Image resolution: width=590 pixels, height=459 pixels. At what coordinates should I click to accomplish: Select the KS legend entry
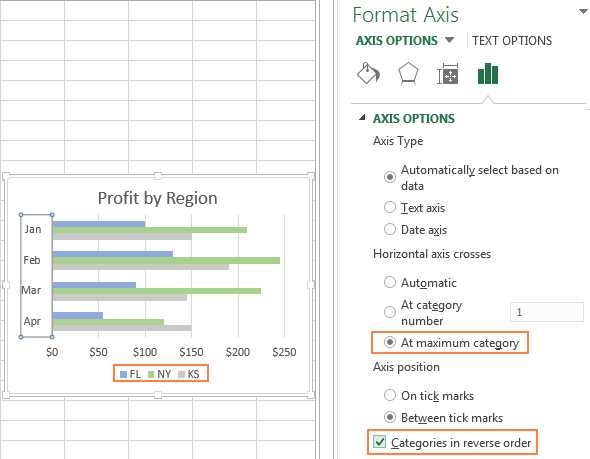[x=189, y=374]
